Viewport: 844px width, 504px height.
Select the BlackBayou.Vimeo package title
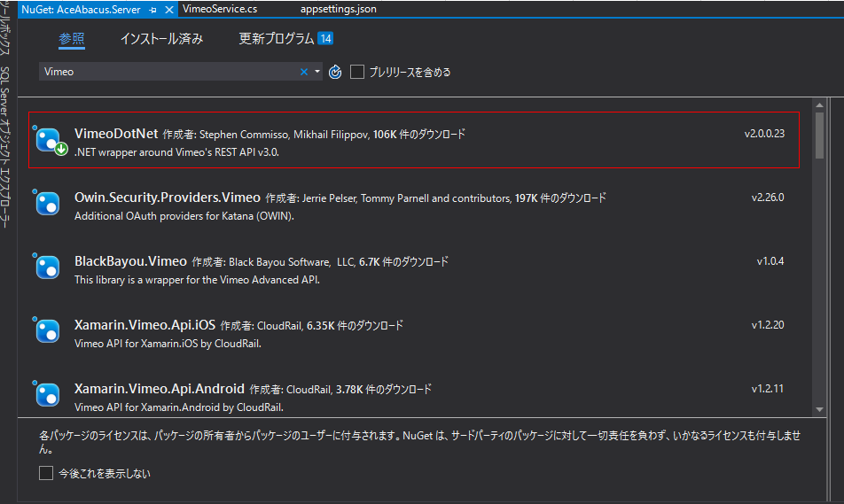coord(130,261)
